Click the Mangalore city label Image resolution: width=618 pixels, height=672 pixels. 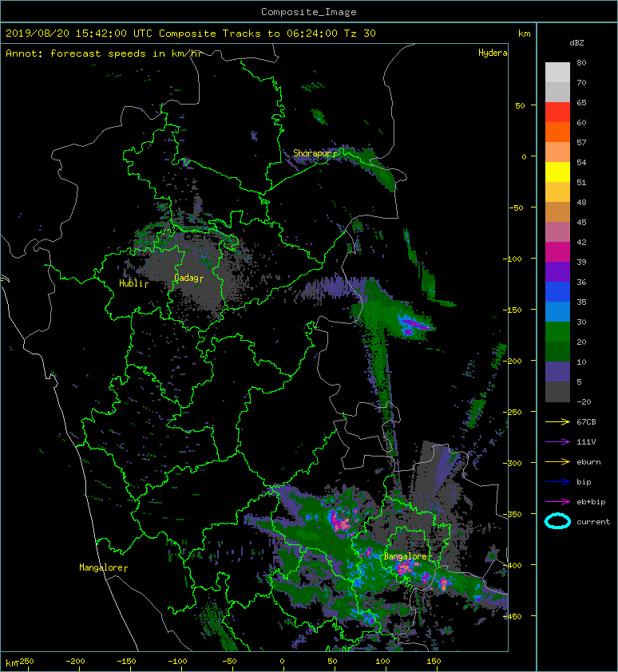tap(101, 567)
